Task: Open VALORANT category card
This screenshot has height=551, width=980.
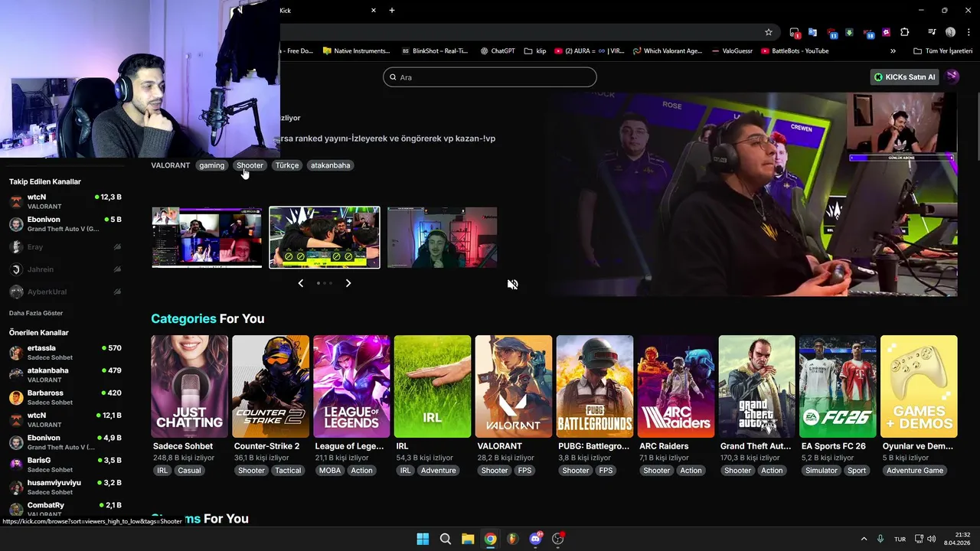Action: [514, 386]
